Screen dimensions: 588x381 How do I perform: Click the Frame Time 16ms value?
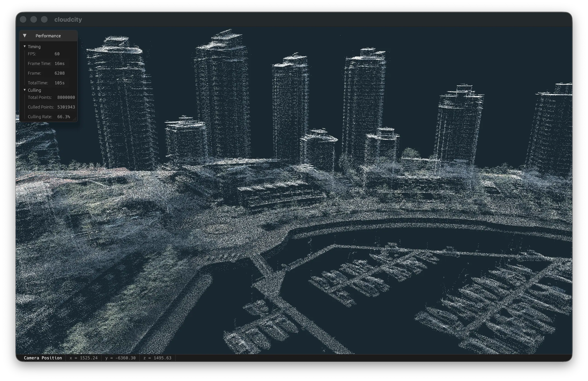59,63
